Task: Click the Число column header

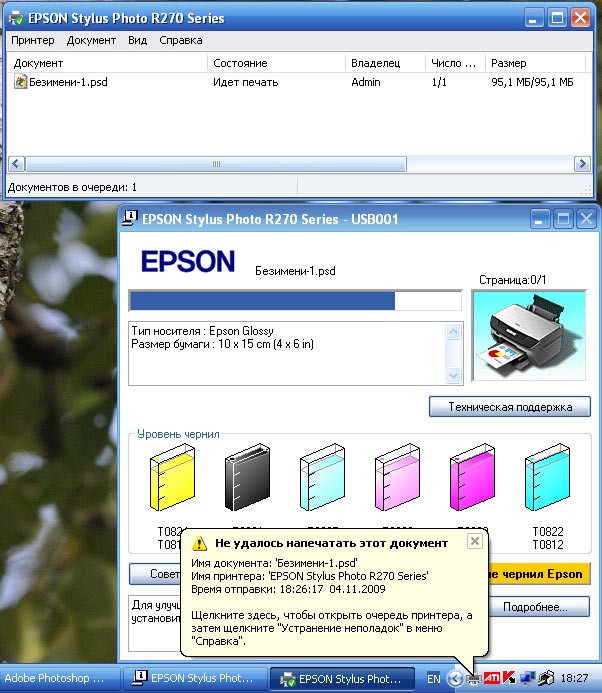Action: click(x=456, y=63)
